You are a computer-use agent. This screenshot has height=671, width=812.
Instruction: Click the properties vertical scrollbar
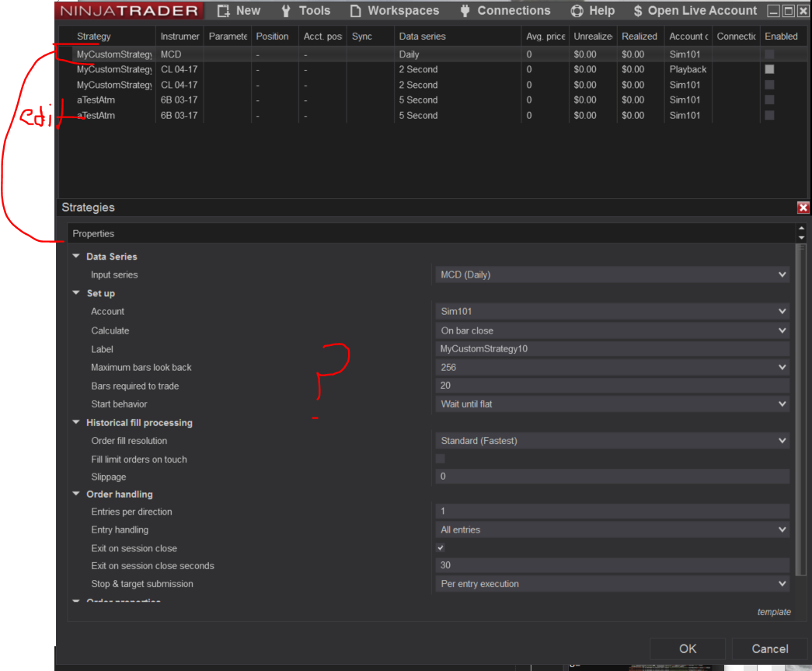pos(802,409)
